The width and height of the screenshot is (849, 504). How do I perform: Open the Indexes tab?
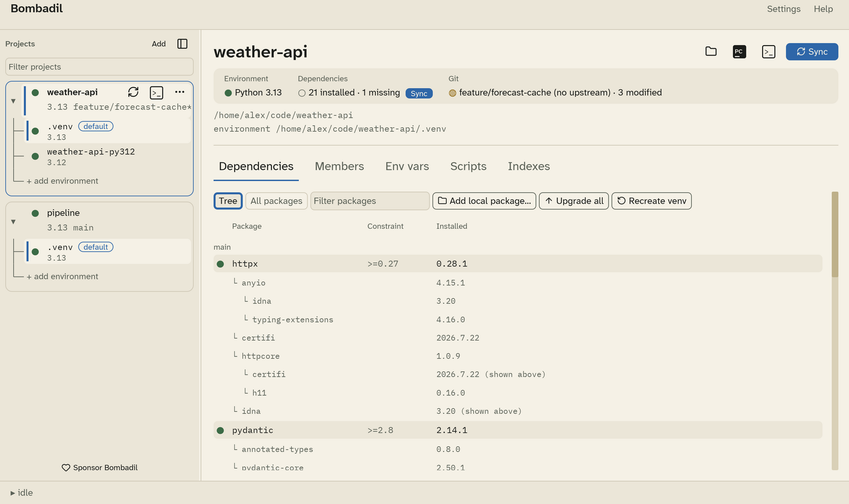[x=529, y=167]
